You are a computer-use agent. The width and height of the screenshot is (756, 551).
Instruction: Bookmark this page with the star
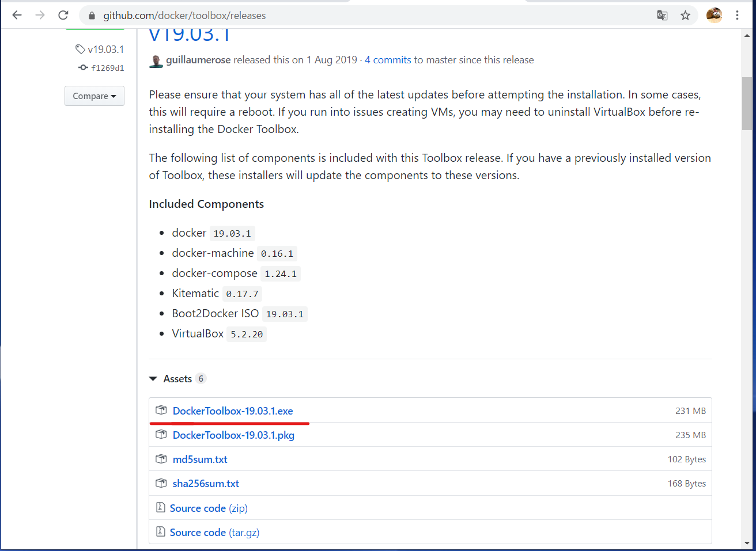(685, 16)
